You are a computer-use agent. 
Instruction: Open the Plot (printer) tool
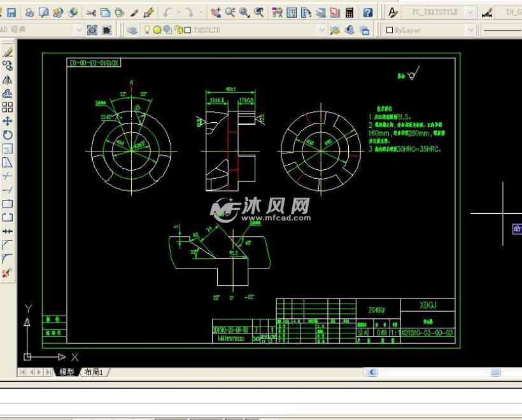(29, 13)
